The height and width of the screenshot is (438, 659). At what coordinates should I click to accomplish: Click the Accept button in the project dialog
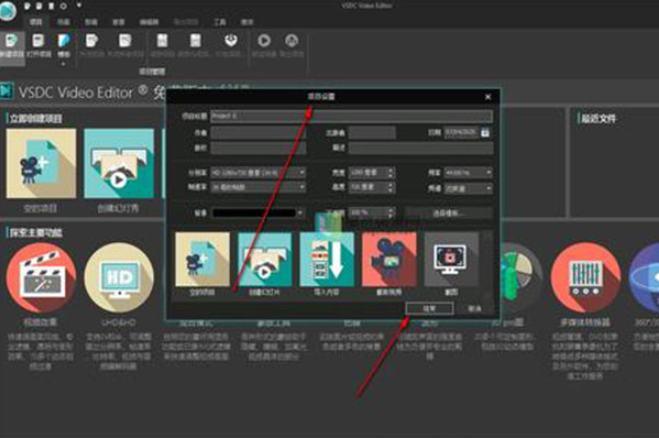(x=430, y=309)
